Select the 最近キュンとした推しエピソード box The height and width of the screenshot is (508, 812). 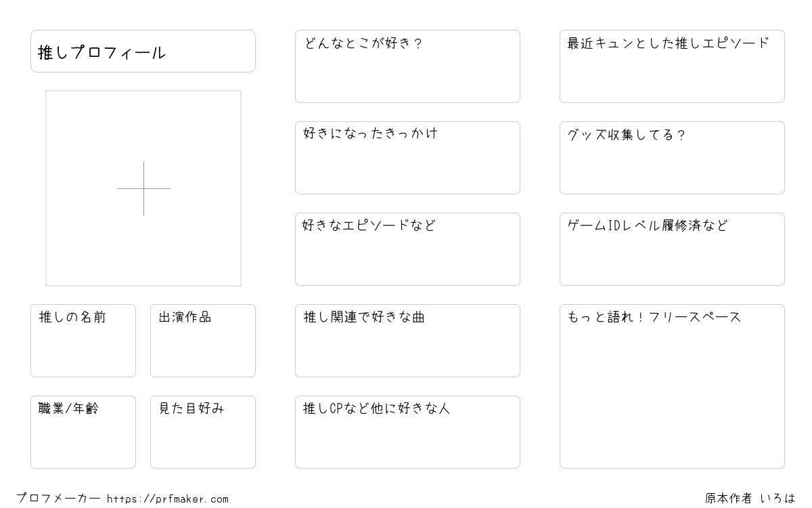672,66
